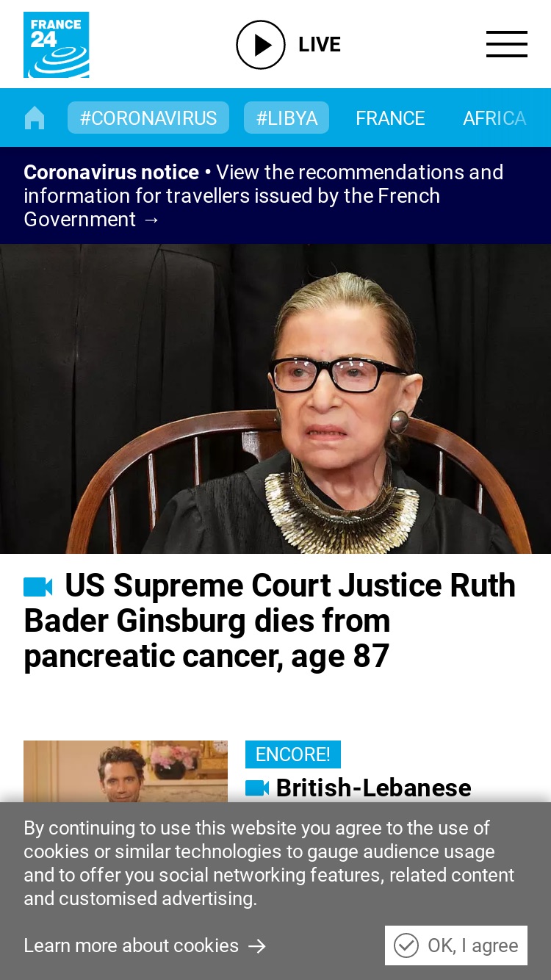
Task: Open the FRANCE section
Action: (x=390, y=118)
